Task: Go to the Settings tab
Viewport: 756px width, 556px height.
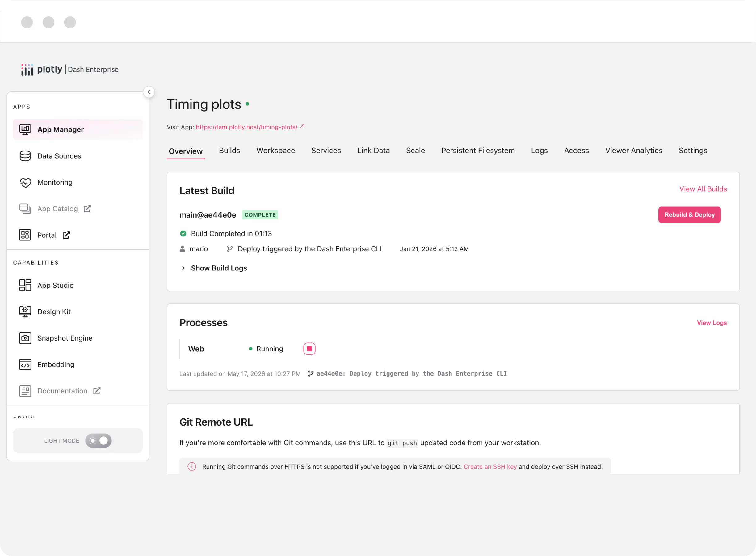Action: coord(693,151)
